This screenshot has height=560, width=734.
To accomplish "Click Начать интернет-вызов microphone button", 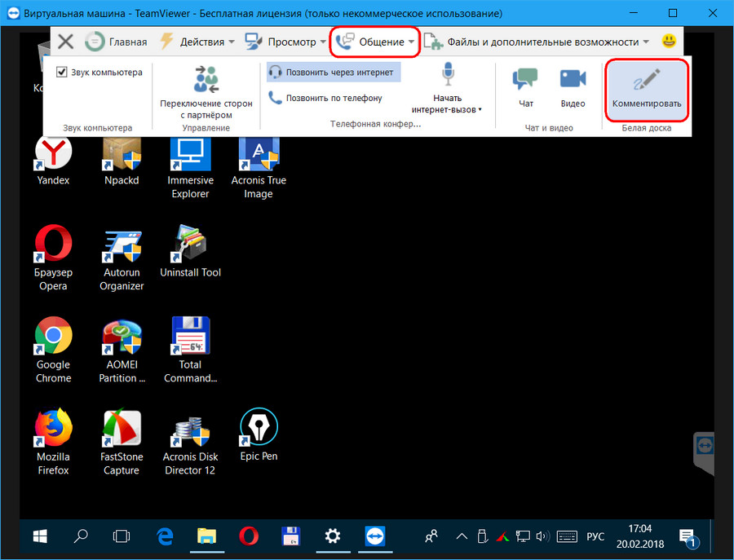I will pos(448,87).
